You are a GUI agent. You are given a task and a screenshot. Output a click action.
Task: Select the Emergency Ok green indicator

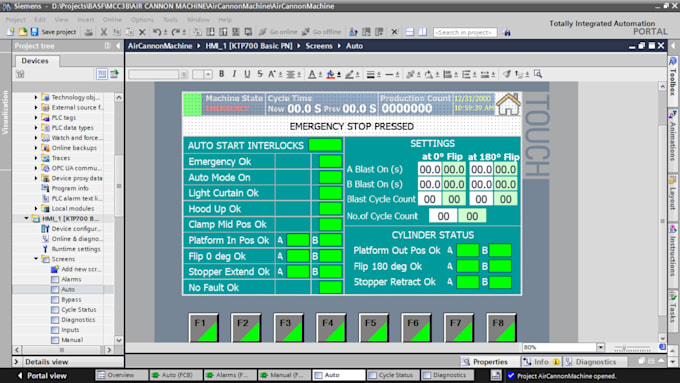(330, 161)
